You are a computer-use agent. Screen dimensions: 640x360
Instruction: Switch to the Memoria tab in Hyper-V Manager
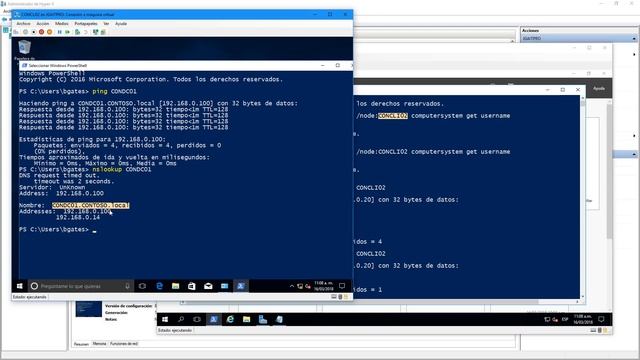pos(99,344)
